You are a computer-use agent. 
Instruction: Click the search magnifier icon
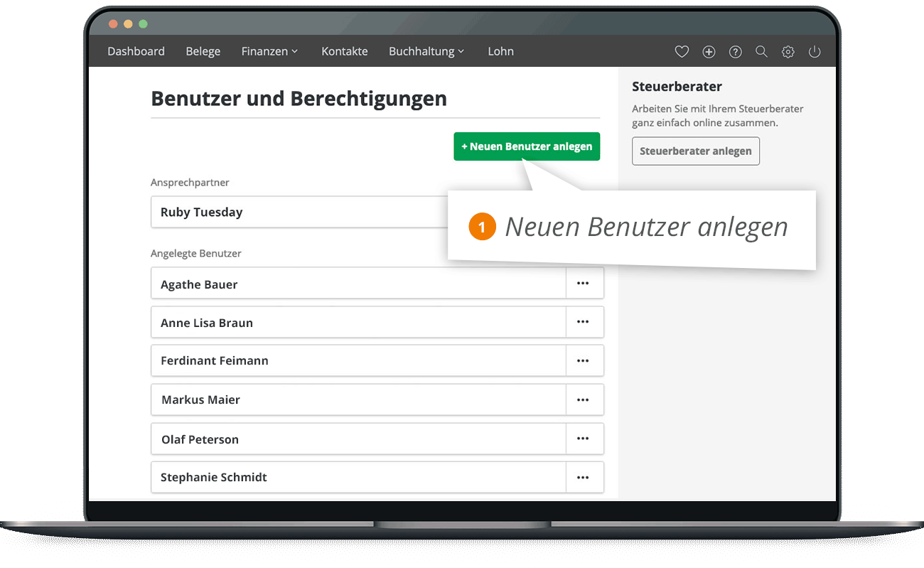(761, 52)
